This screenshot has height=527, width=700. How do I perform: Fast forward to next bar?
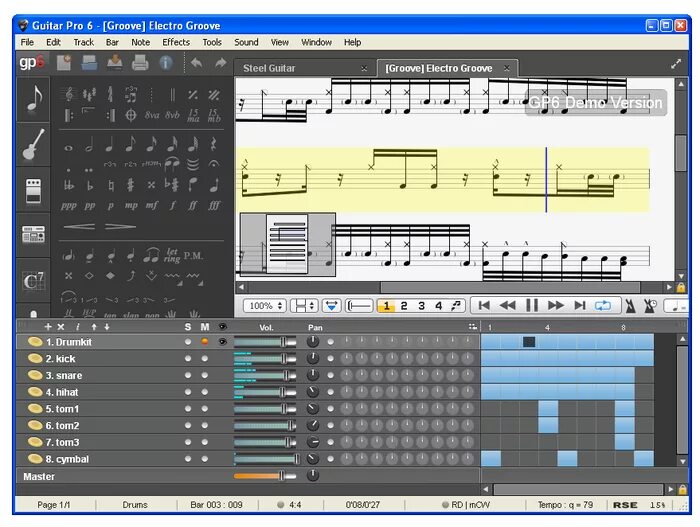click(556, 306)
